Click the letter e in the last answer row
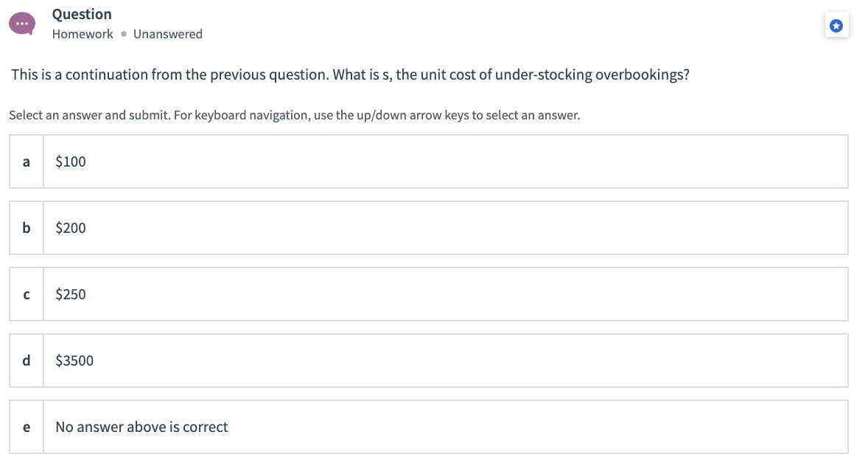The image size is (868, 457). click(x=26, y=427)
